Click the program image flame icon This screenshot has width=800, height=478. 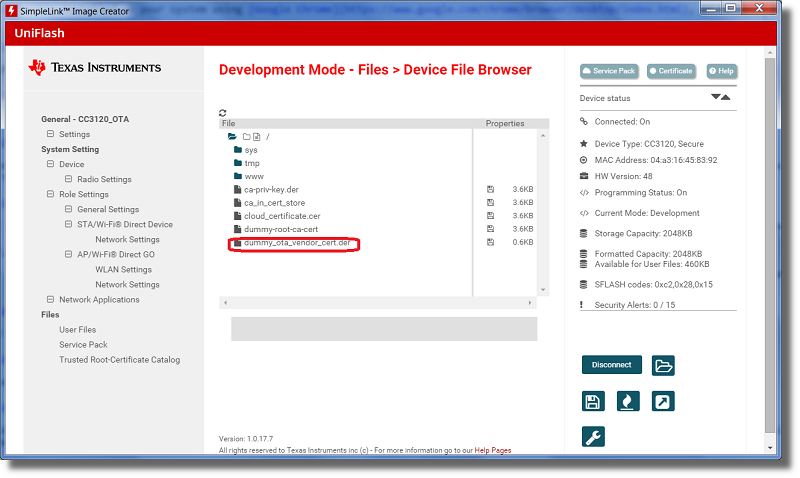[627, 401]
